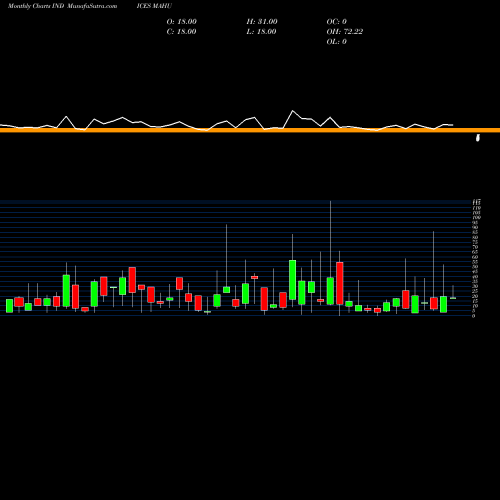
Task: Click the low value 'L: 18.00'
Action: 262,32
